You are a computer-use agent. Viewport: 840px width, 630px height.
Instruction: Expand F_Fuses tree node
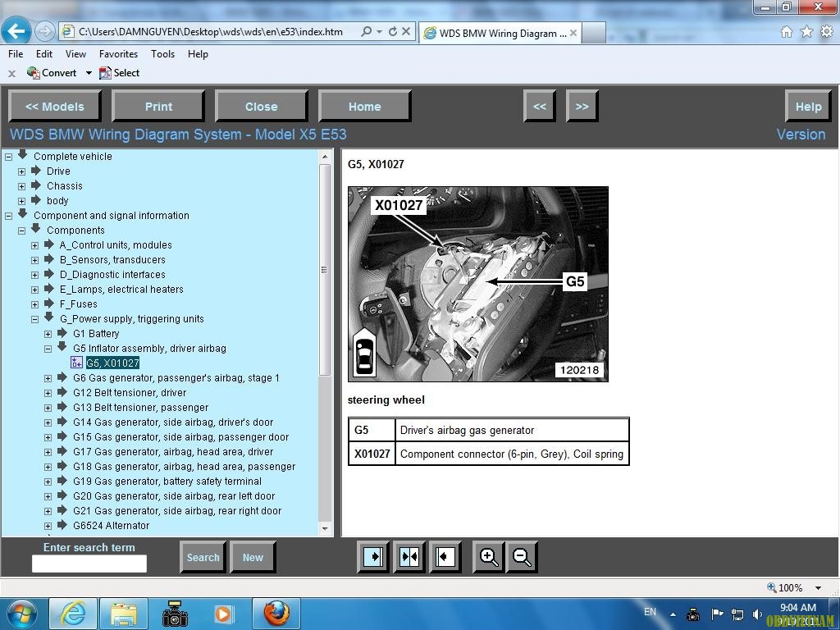tap(34, 305)
